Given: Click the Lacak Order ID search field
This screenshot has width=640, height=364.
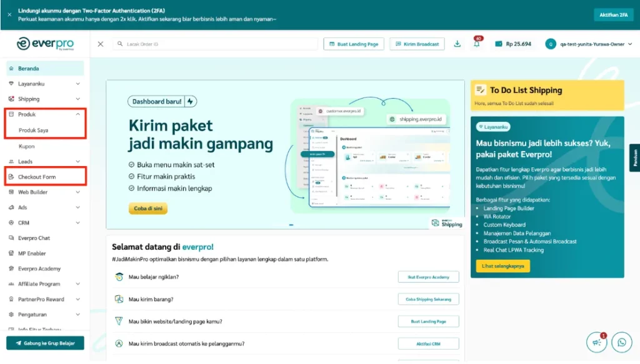Looking at the screenshot, I should click(x=216, y=44).
